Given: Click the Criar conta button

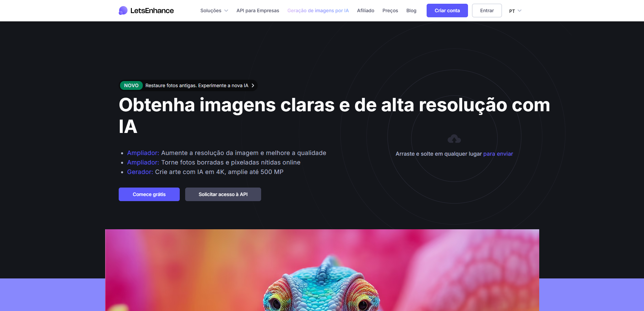Looking at the screenshot, I should tap(447, 11).
